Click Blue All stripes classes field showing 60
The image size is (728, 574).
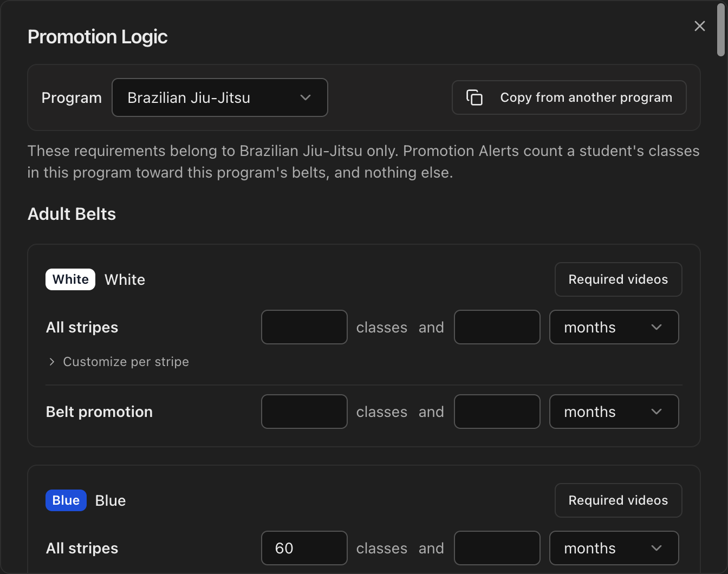pyautogui.click(x=304, y=548)
